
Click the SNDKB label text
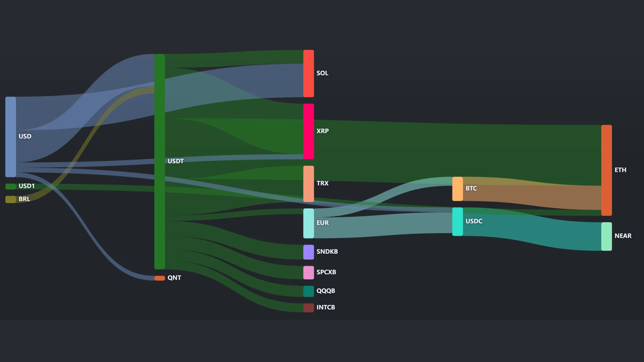coord(327,252)
